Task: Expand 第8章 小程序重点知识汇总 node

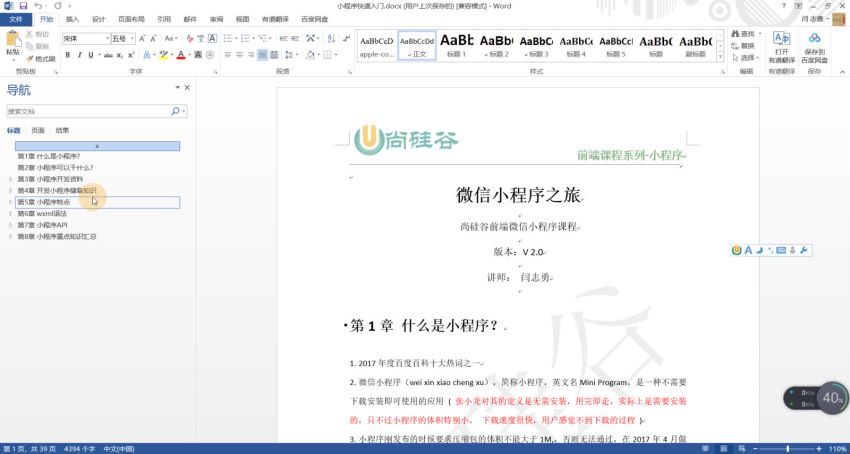Action: click(10, 236)
